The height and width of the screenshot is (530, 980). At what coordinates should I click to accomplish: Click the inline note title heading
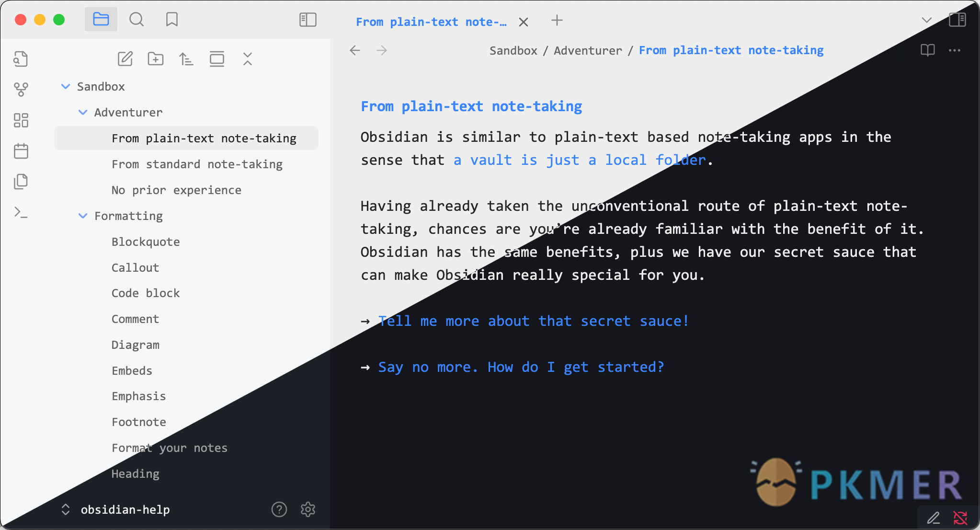[x=471, y=106]
